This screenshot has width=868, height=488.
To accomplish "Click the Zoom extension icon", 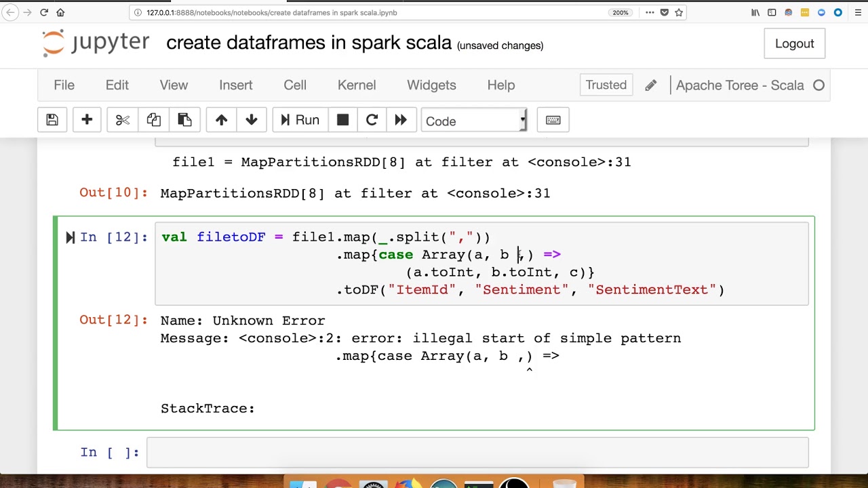I will [x=821, y=12].
